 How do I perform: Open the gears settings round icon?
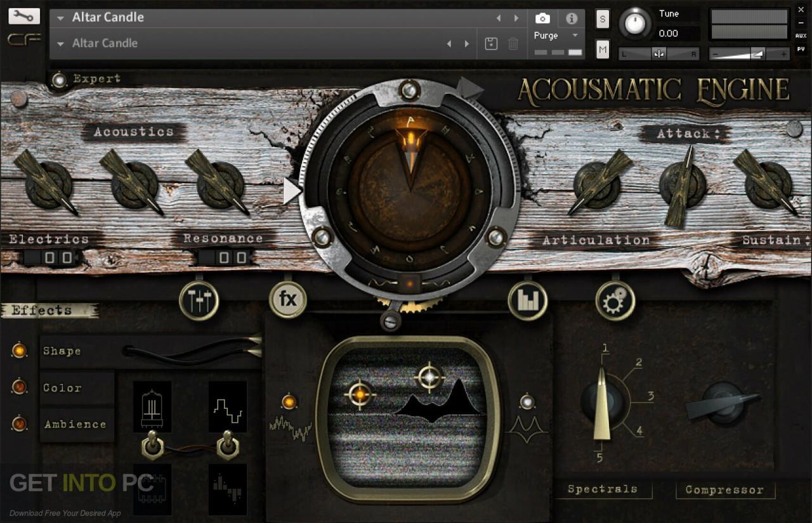click(x=615, y=300)
